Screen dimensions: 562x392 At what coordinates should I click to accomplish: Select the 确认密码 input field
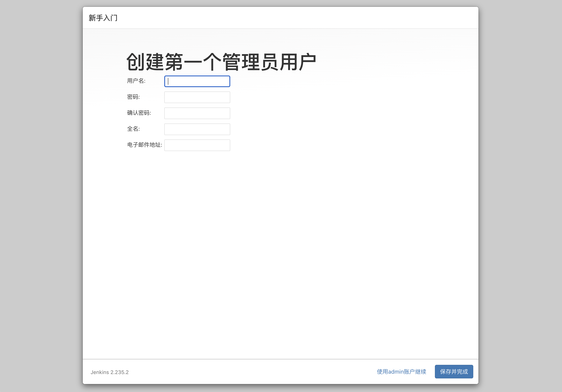(x=197, y=113)
